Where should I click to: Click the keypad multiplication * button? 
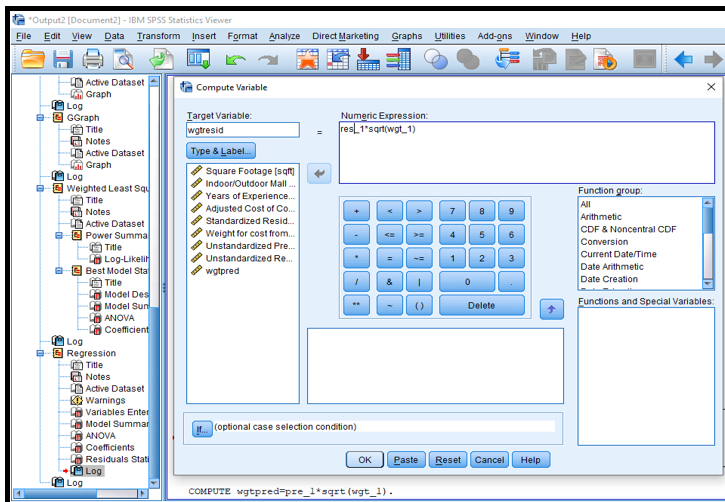356,258
